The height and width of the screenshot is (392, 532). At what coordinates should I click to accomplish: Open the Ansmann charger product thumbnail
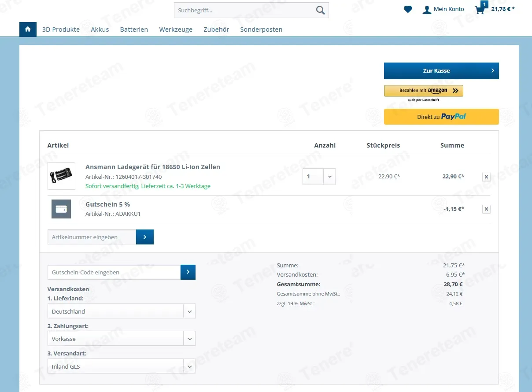[x=61, y=176]
